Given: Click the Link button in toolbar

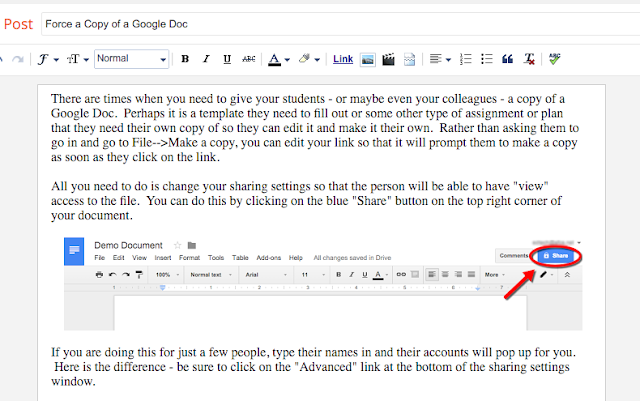Looking at the screenshot, I should 343,59.
